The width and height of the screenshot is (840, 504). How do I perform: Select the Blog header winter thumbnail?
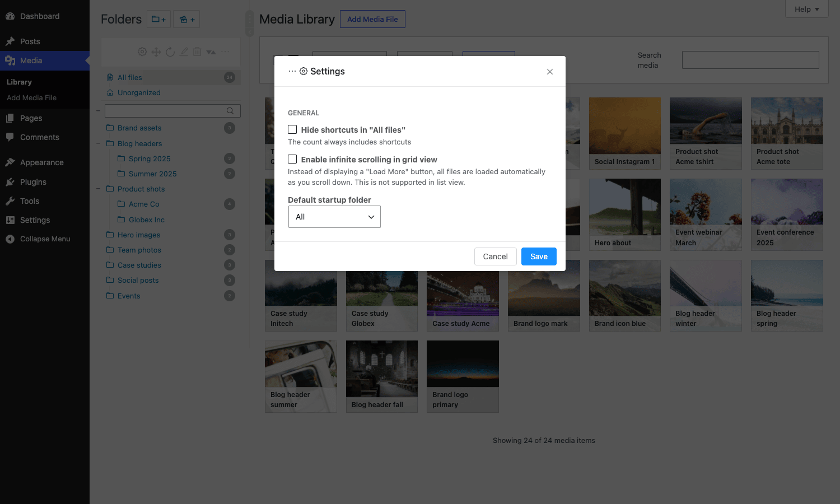[706, 296]
